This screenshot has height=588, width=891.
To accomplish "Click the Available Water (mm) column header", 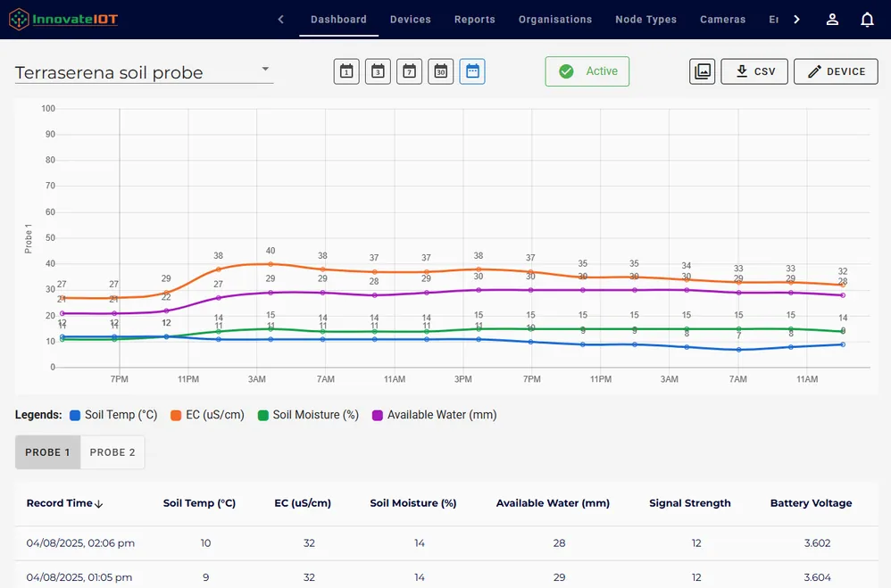I will pyautogui.click(x=553, y=503).
